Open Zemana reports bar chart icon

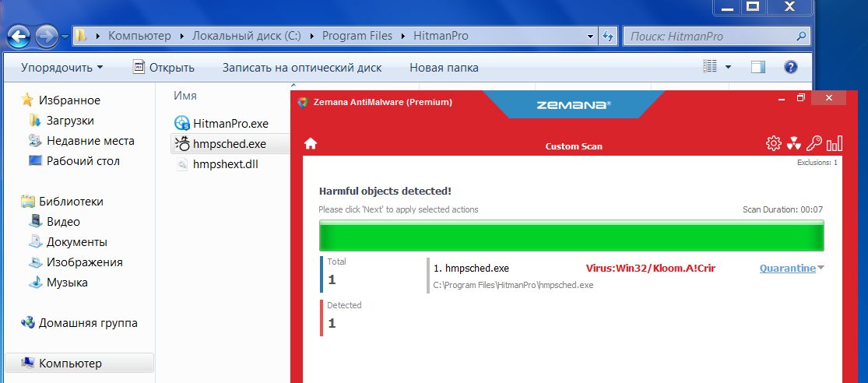tap(835, 144)
